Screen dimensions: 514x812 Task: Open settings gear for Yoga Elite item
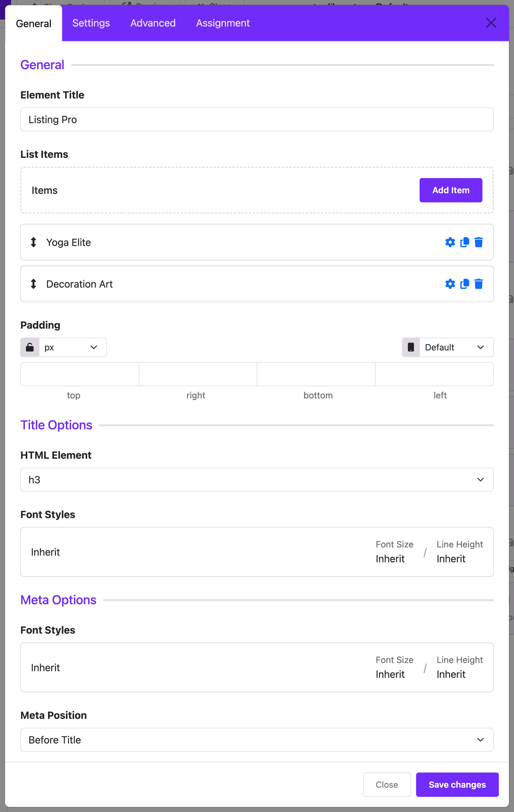(x=450, y=242)
